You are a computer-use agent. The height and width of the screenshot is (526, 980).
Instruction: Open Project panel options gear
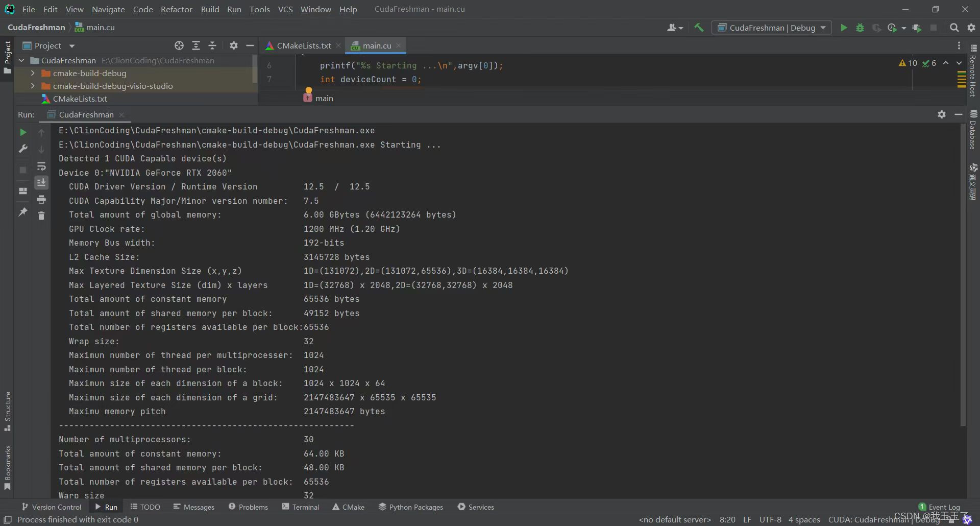(x=234, y=45)
